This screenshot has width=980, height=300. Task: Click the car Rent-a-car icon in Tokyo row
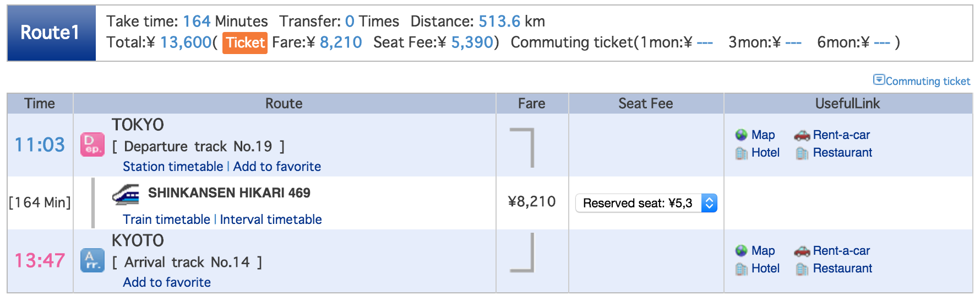pyautogui.click(x=802, y=135)
